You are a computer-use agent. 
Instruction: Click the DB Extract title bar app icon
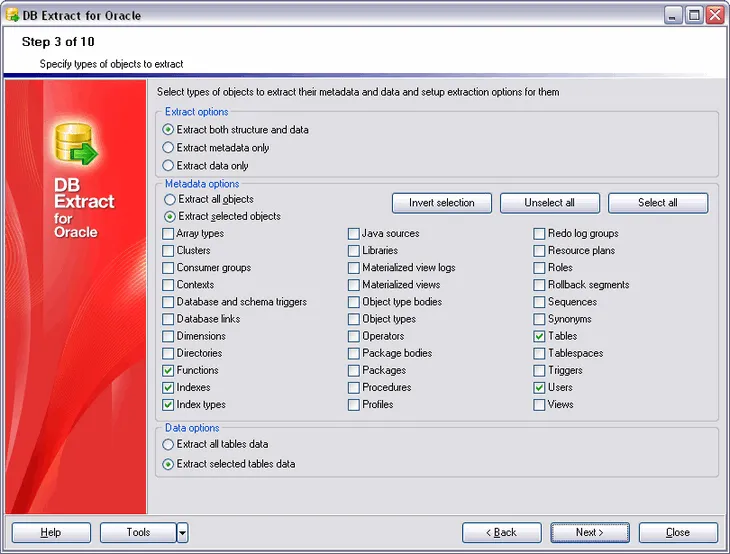12,15
